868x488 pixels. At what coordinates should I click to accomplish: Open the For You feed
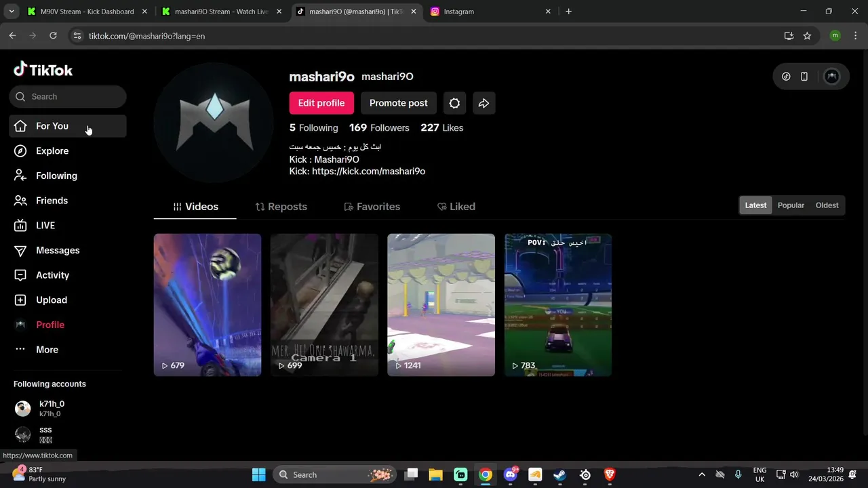68,126
